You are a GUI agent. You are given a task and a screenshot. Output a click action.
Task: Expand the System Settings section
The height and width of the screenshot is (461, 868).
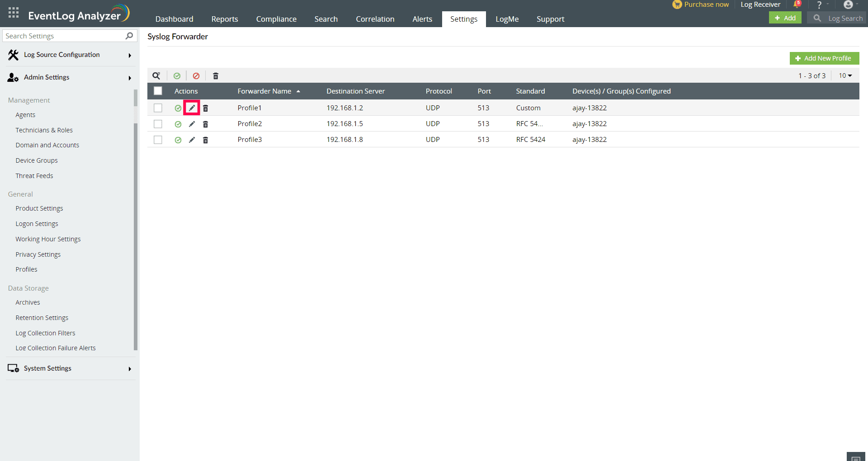coord(47,368)
